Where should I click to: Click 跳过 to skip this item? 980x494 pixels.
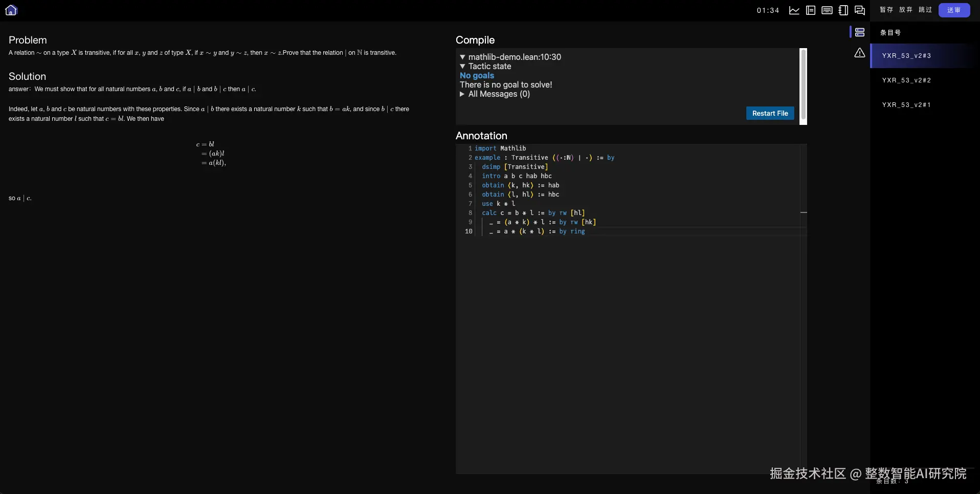925,10
